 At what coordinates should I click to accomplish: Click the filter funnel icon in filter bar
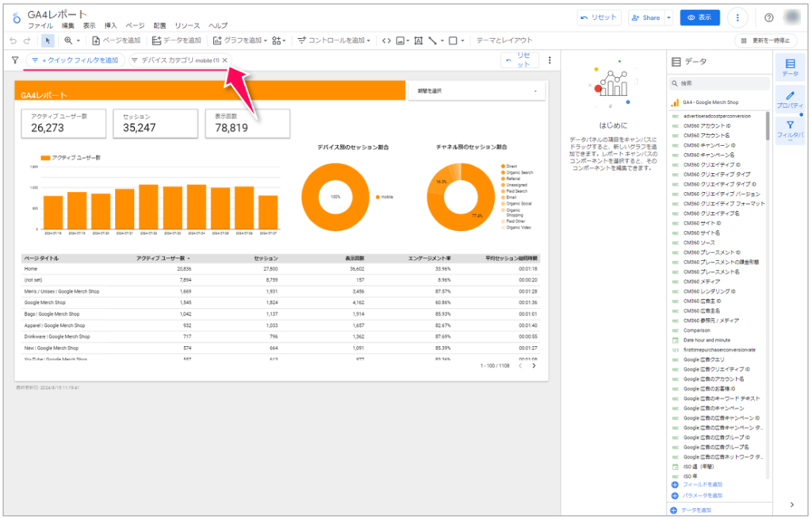click(15, 60)
